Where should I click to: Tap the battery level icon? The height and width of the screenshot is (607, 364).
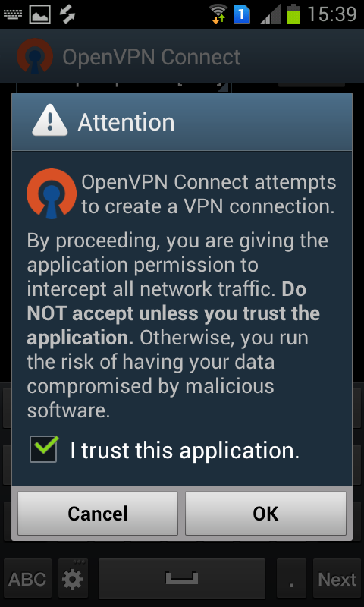[x=293, y=14]
